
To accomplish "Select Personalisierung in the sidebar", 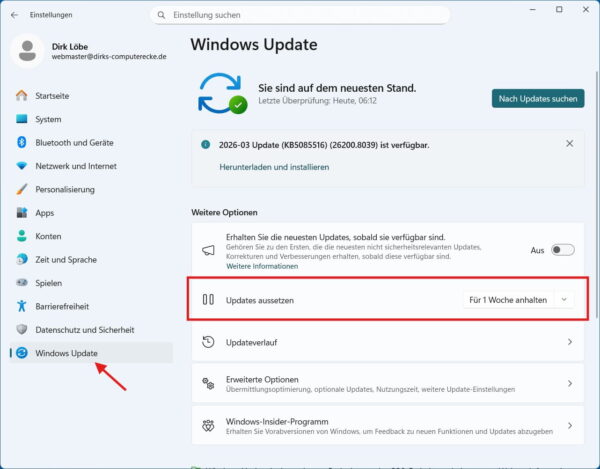I will (x=91, y=189).
